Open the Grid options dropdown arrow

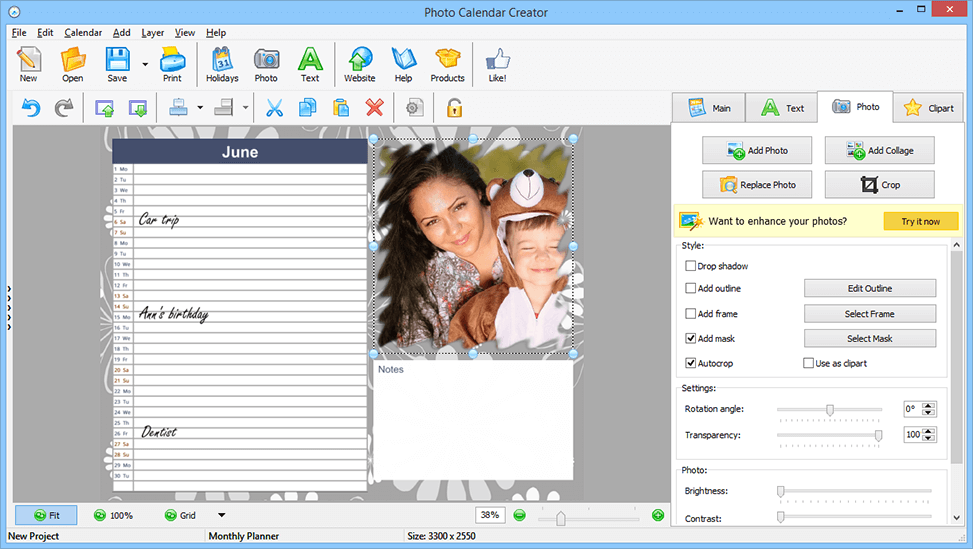tap(221, 516)
